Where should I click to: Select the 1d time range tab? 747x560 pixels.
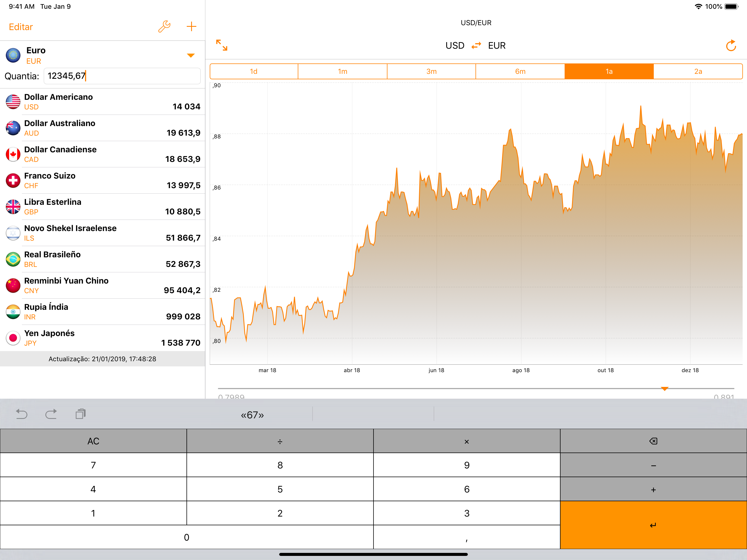254,71
